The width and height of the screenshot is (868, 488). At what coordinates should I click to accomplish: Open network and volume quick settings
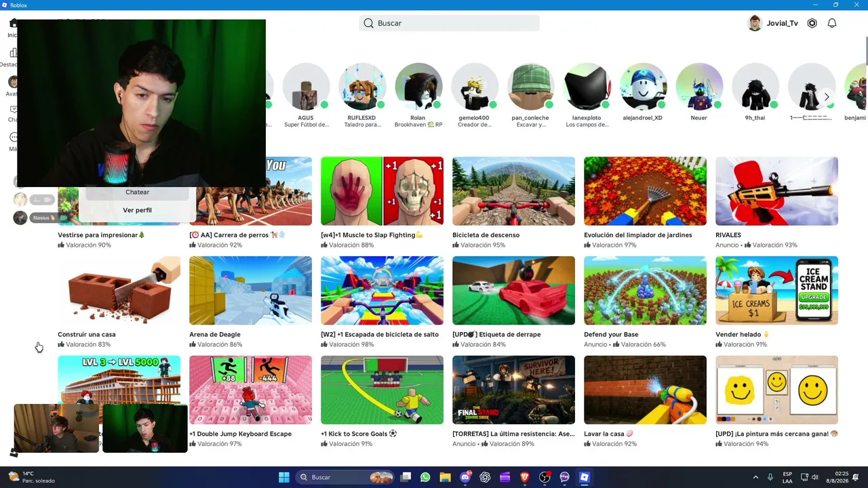coord(810,477)
